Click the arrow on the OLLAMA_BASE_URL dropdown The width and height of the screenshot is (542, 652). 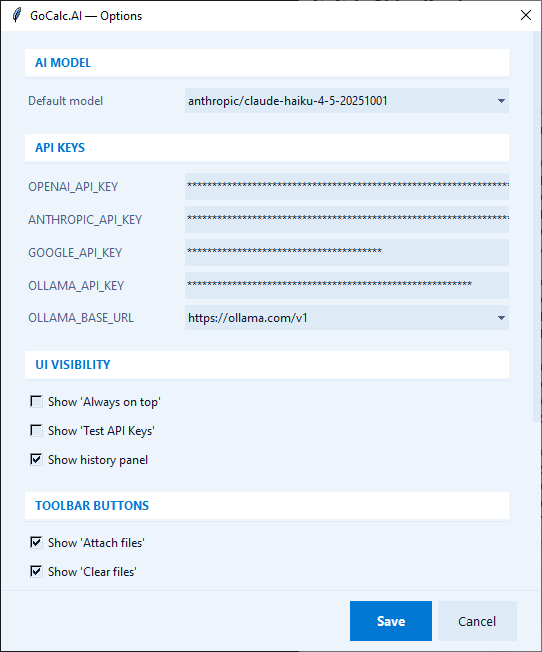click(501, 318)
